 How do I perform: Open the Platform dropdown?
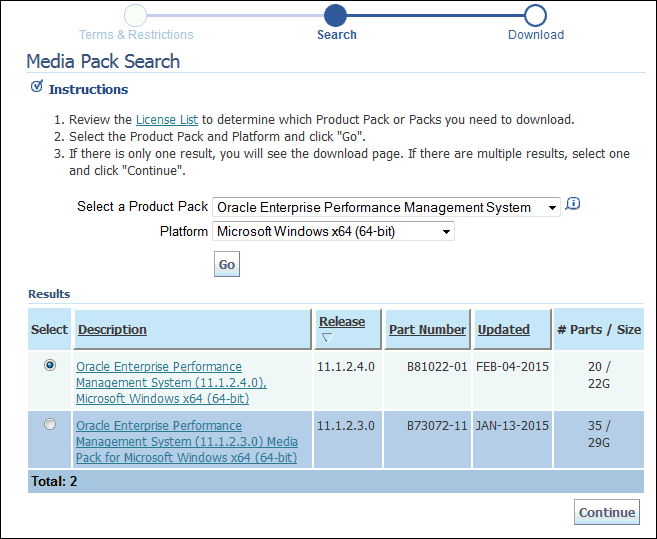pyautogui.click(x=334, y=232)
